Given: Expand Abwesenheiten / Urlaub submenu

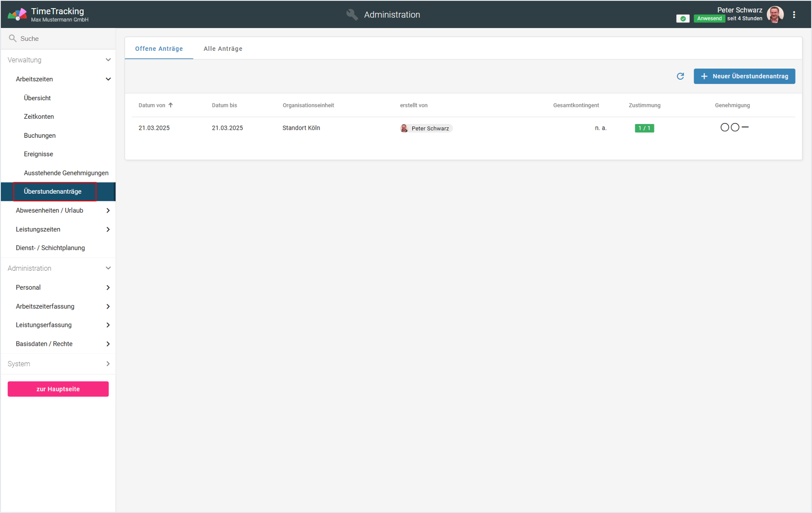Looking at the screenshot, I should pos(108,210).
